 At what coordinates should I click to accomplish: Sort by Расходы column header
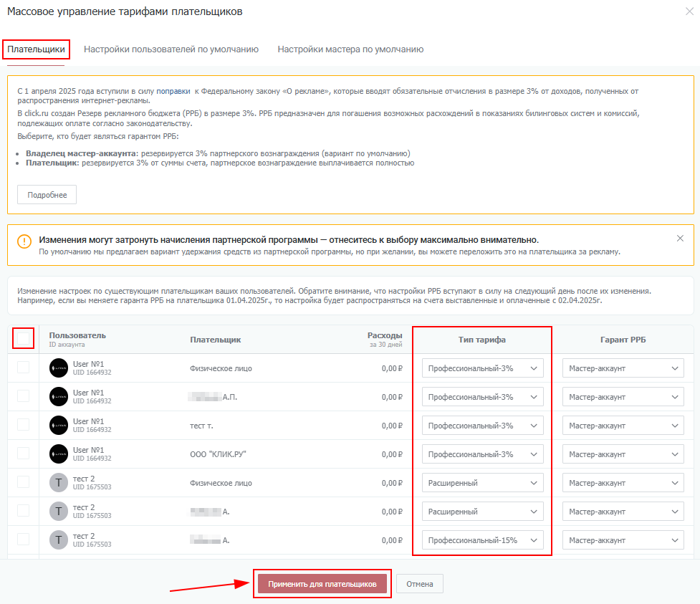click(x=385, y=335)
